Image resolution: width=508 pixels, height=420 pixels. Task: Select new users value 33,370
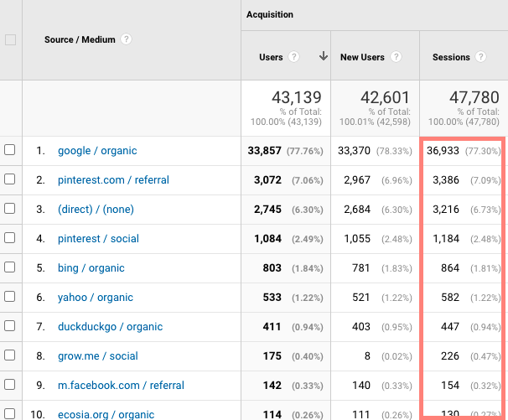354,151
